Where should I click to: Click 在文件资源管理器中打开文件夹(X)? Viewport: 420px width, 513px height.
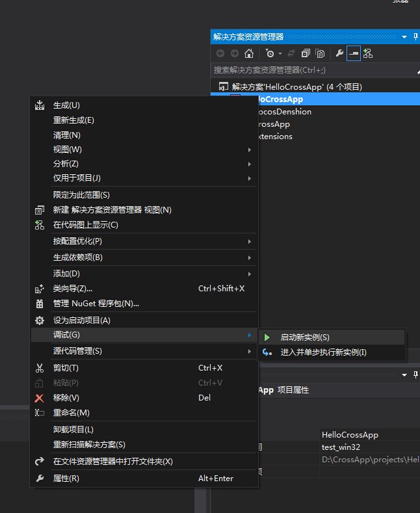click(x=112, y=462)
